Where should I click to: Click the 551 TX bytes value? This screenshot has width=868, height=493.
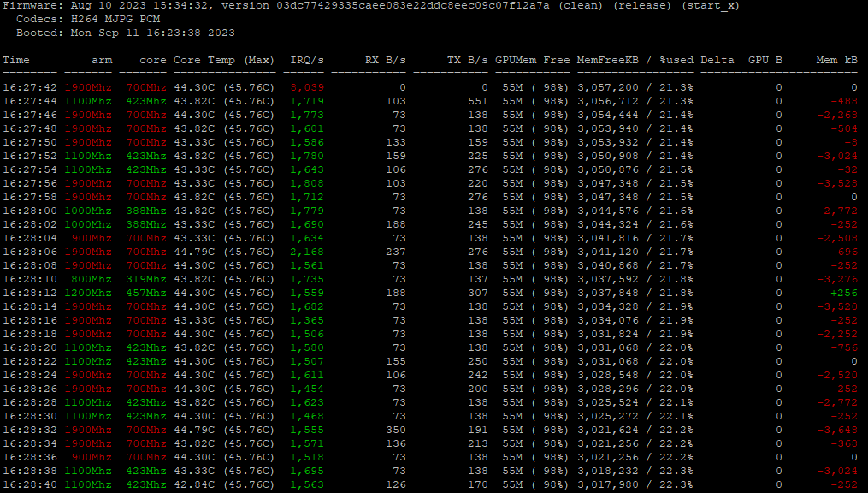click(x=477, y=102)
